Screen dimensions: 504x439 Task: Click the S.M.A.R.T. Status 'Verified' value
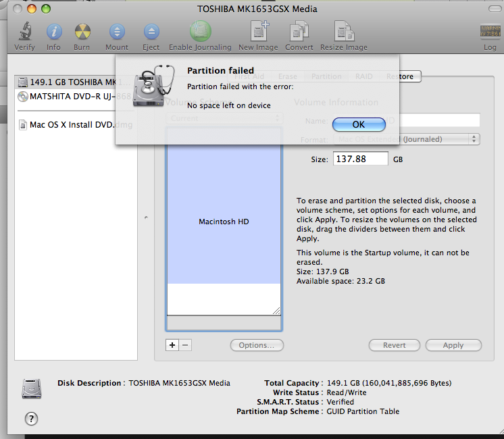click(x=340, y=402)
